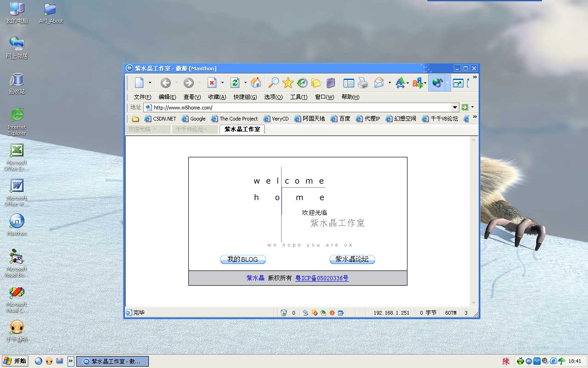Expand the taskbar quick launch chevron
588x368 pixels.
coord(71,361)
